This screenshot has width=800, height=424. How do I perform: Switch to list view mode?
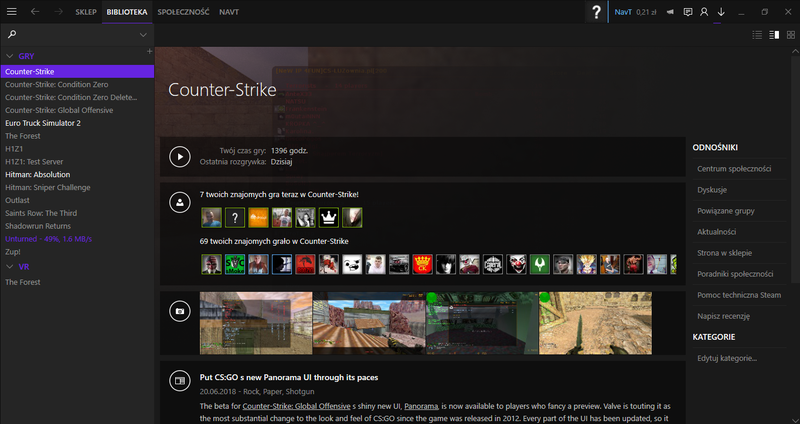(x=756, y=35)
